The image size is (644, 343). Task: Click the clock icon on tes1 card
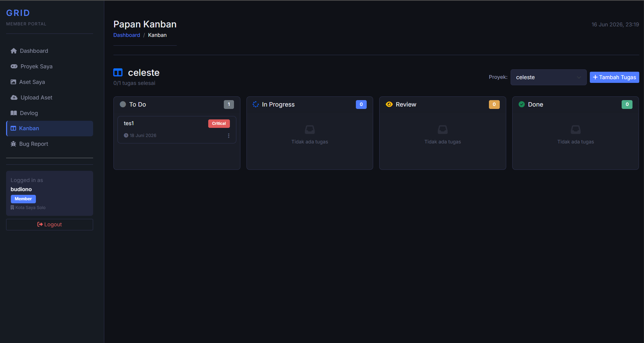point(126,135)
